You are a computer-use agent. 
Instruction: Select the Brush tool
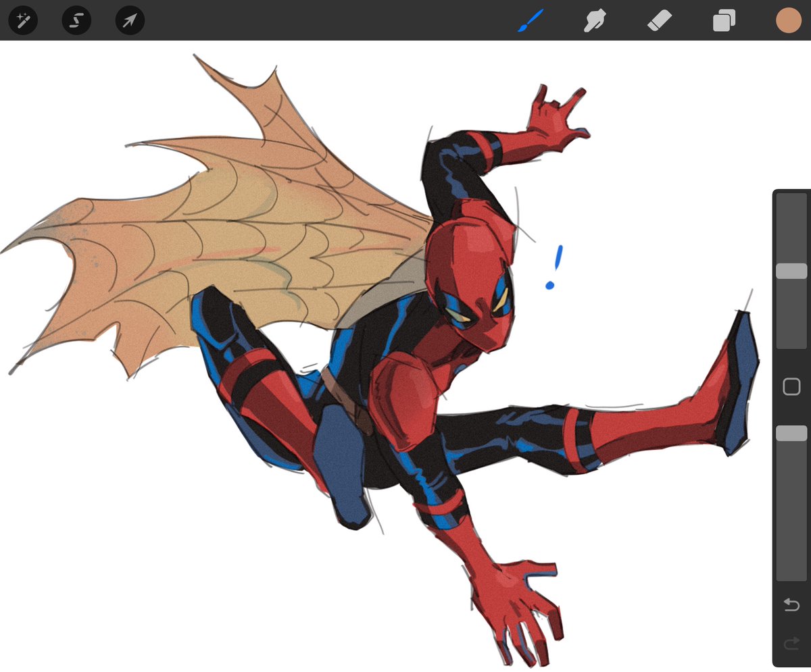(531, 20)
